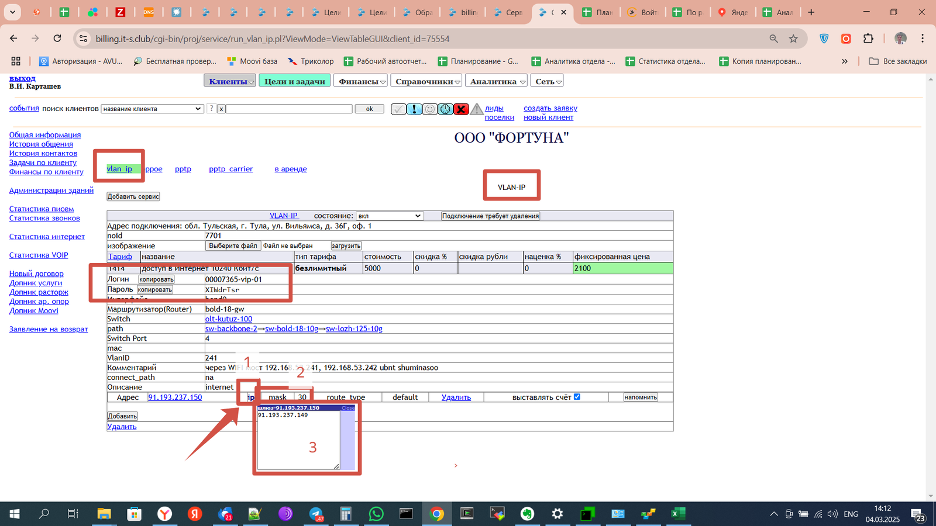Reload the billing page
This screenshot has height=526, width=936.
pyautogui.click(x=57, y=38)
